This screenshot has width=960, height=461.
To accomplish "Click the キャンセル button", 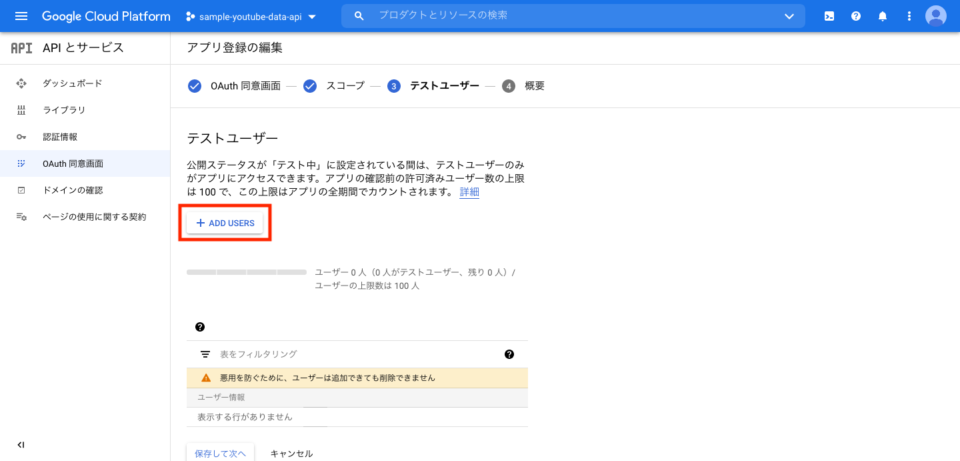I will coord(291,454).
